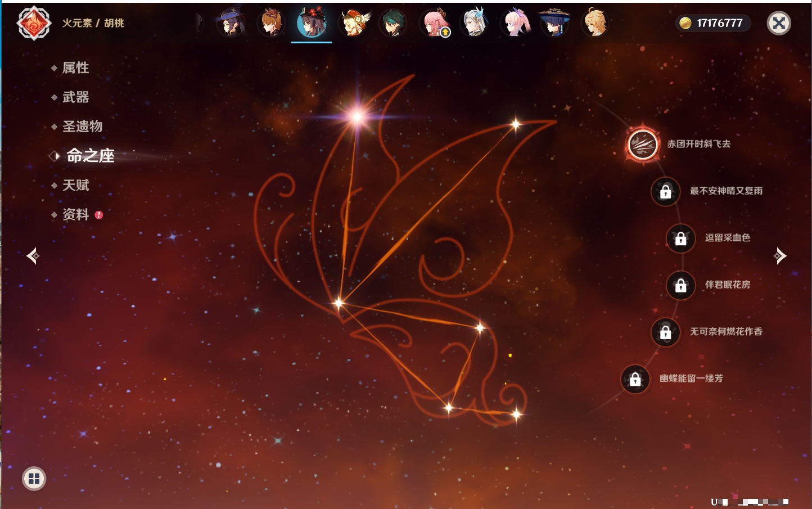The width and height of the screenshot is (812, 509).
Task: Go to previous character with left arrow
Action: coord(33,256)
